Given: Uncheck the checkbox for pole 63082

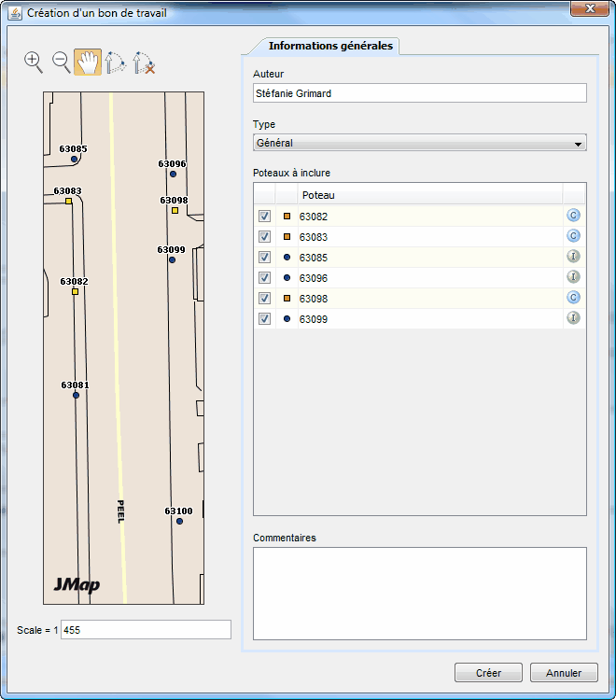Looking at the screenshot, I should pos(265,217).
